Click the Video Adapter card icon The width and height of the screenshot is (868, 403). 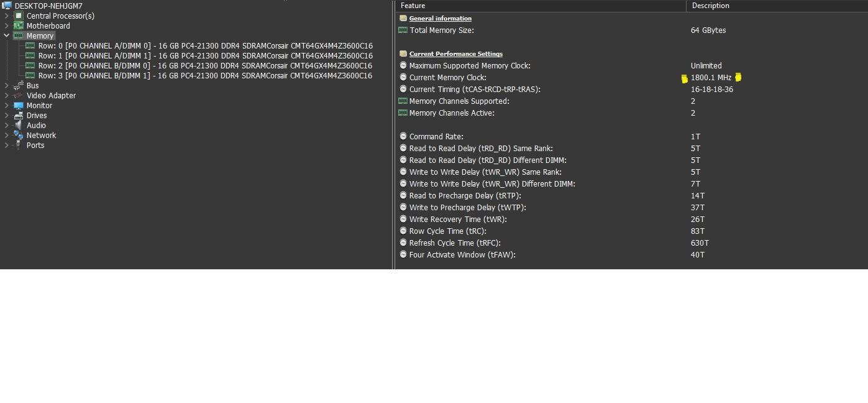[19, 96]
